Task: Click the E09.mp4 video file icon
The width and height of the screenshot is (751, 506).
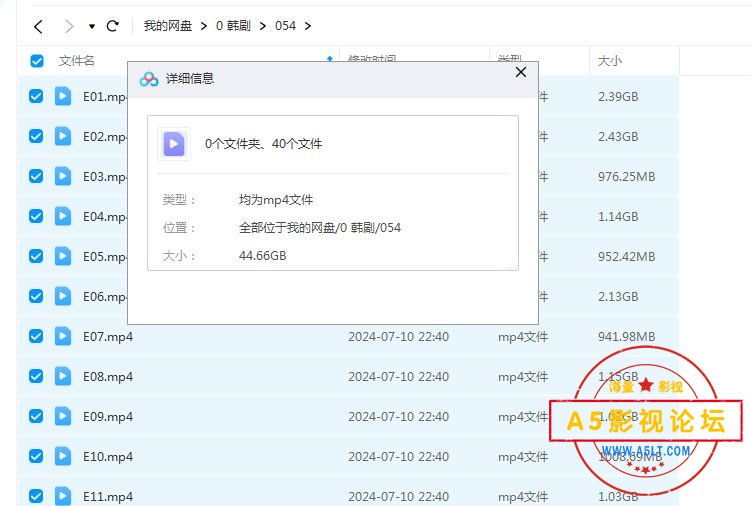Action: 63,416
